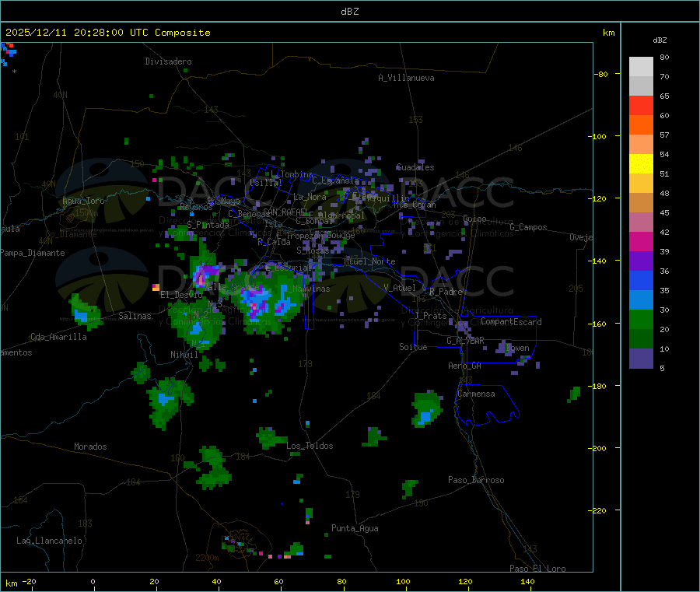This screenshot has height=592, width=700.
Task: Select the Punta_Agua location label
Action: click(x=355, y=528)
